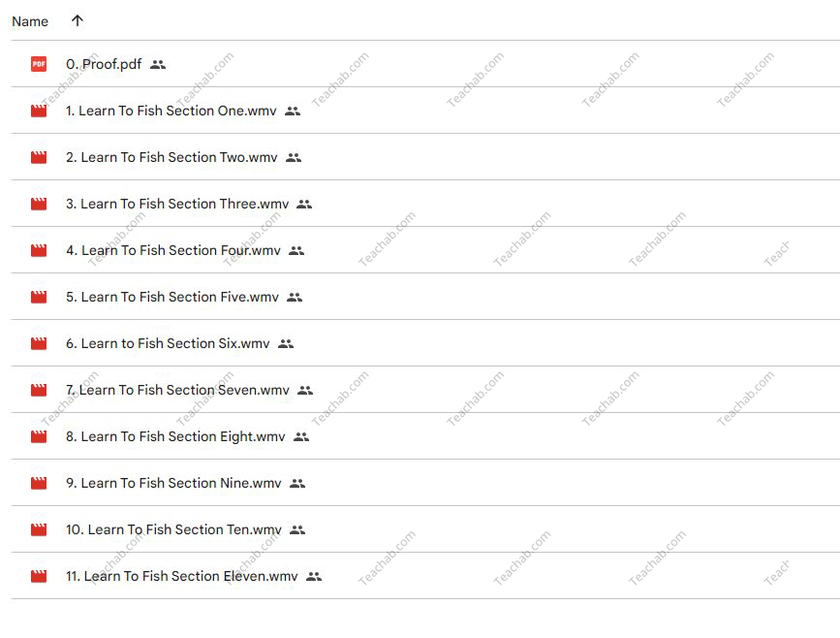Open 10. Learn To Fish Section Ten.wmv

173,529
